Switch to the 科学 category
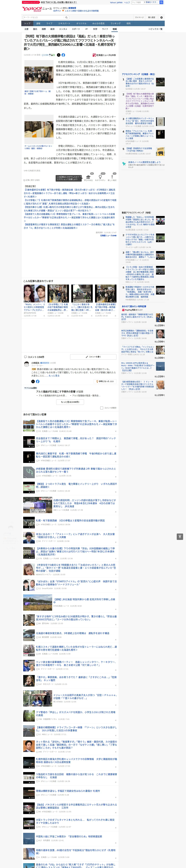 (x=95, y=29)
